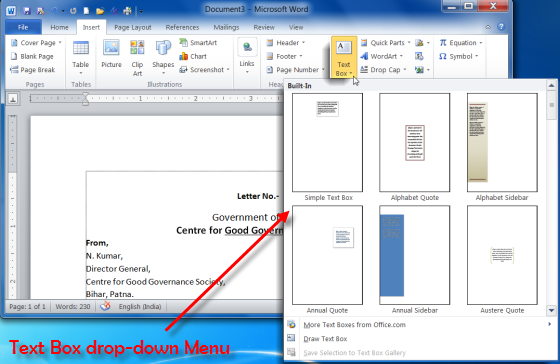The height and width of the screenshot is (364, 560).
Task: Click the tab selector button left of ruler
Action: [13, 99]
